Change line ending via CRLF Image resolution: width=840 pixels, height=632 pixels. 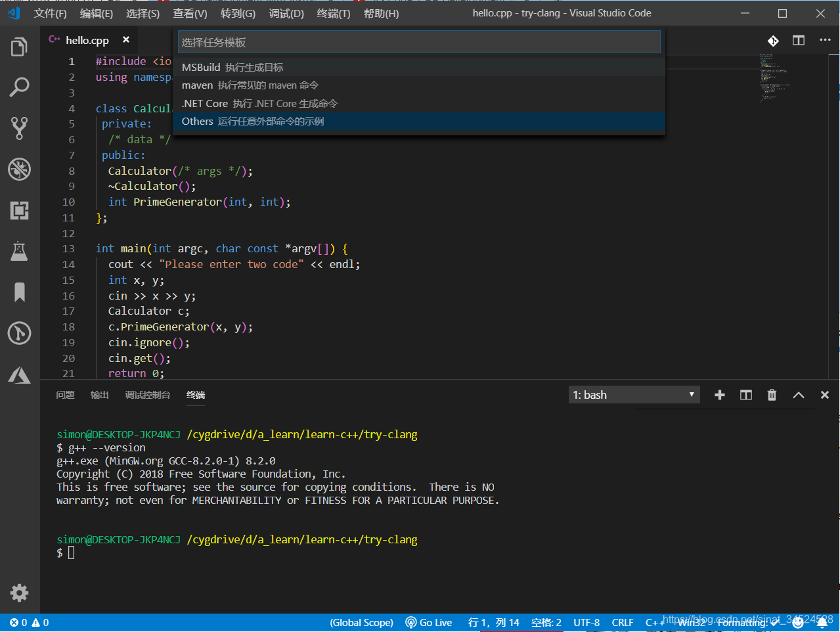pyautogui.click(x=623, y=623)
